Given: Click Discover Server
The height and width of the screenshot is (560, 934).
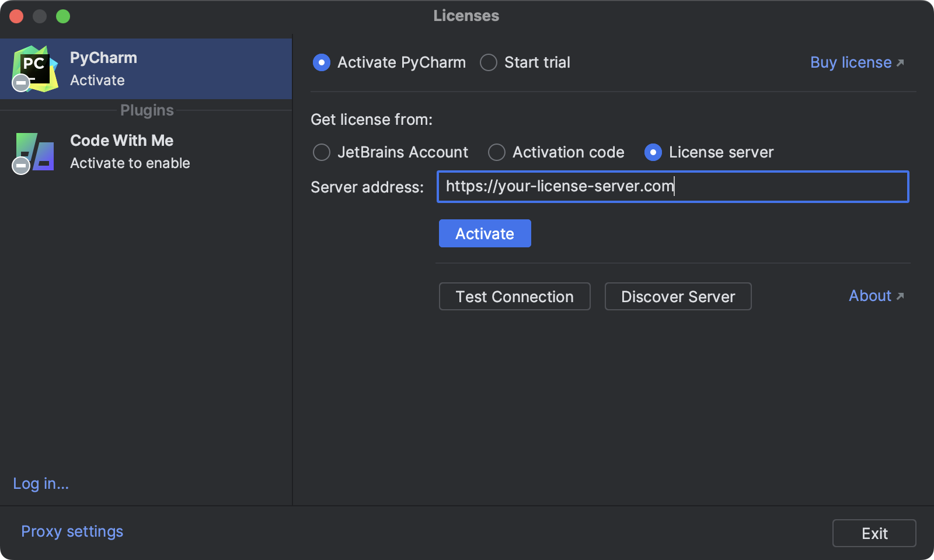Looking at the screenshot, I should pyautogui.click(x=677, y=296).
